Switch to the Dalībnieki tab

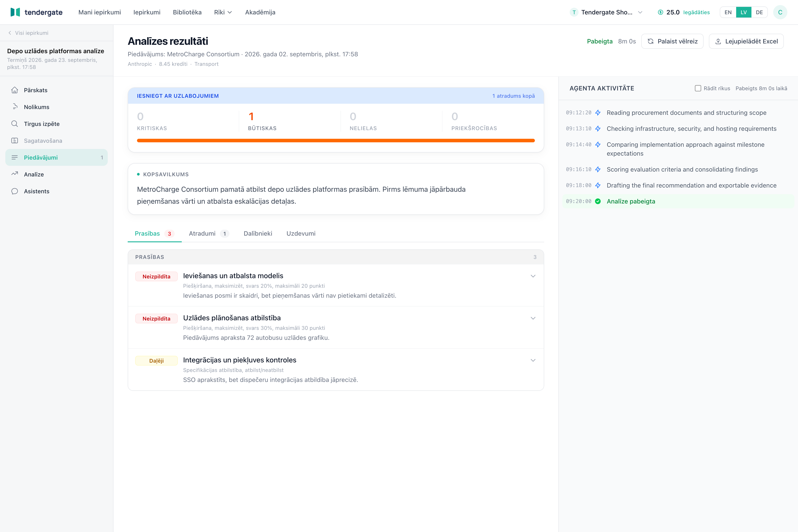(258, 233)
